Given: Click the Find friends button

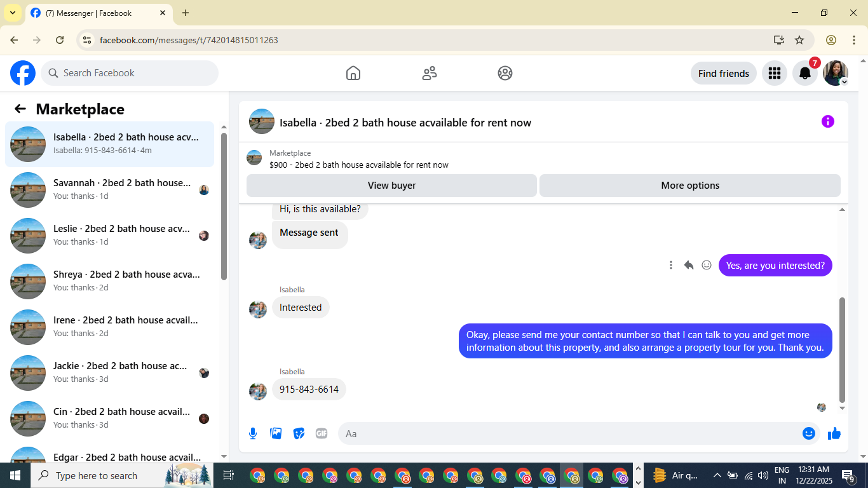Looking at the screenshot, I should pyautogui.click(x=723, y=73).
